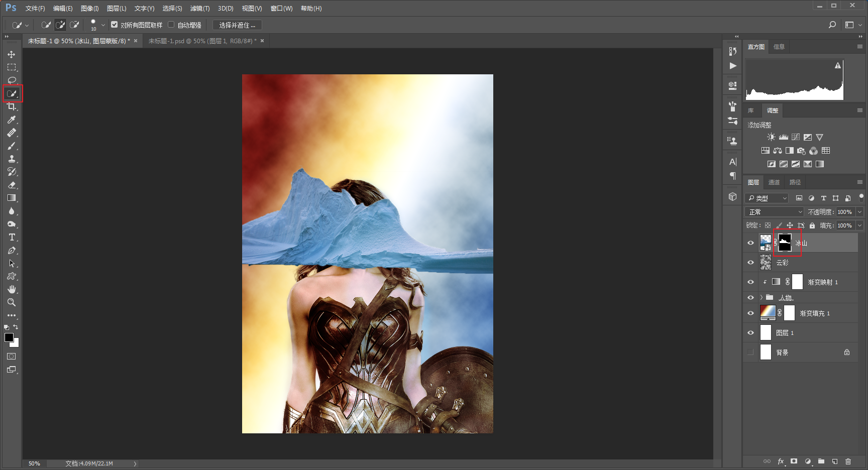Select the Move tool
The image size is (868, 470).
click(12, 54)
